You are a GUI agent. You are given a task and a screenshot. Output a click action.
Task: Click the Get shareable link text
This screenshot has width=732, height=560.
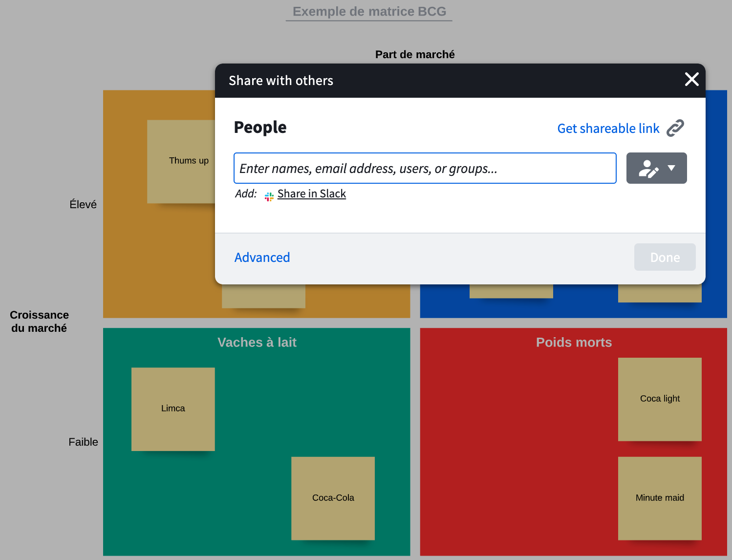608,129
